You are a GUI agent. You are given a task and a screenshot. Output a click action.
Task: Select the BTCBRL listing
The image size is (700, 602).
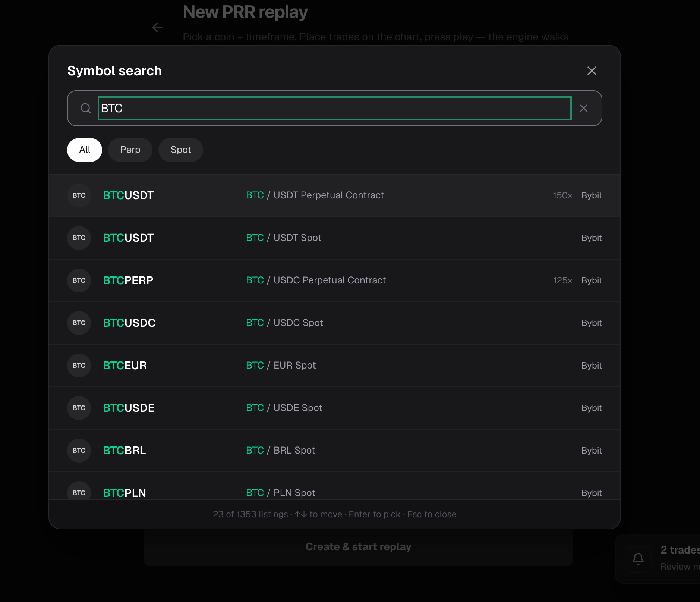point(334,451)
